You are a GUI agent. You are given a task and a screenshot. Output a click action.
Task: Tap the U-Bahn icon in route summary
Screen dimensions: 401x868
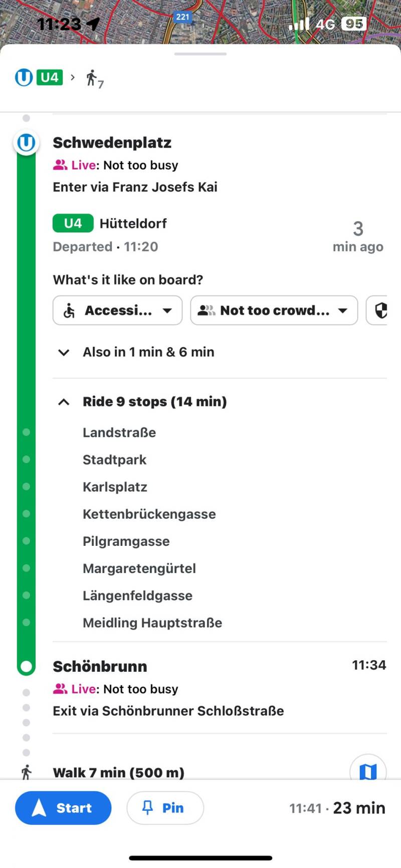(x=24, y=78)
